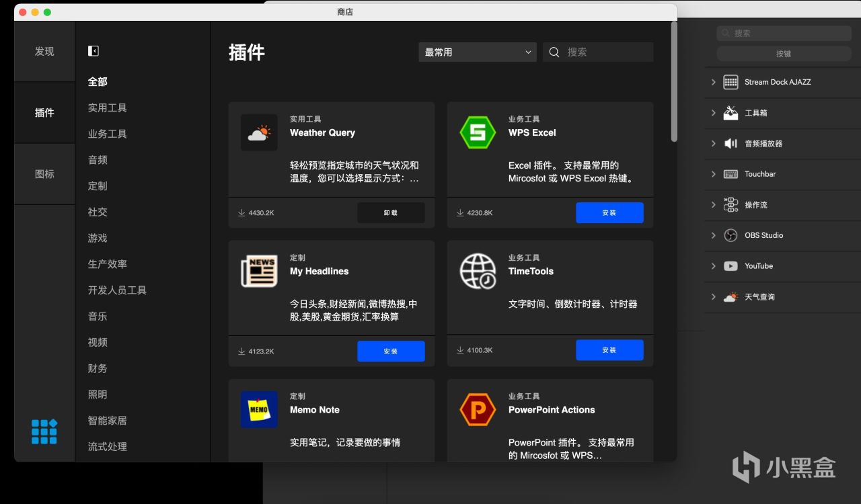Select the 财务 category
The image size is (861, 504).
(98, 368)
